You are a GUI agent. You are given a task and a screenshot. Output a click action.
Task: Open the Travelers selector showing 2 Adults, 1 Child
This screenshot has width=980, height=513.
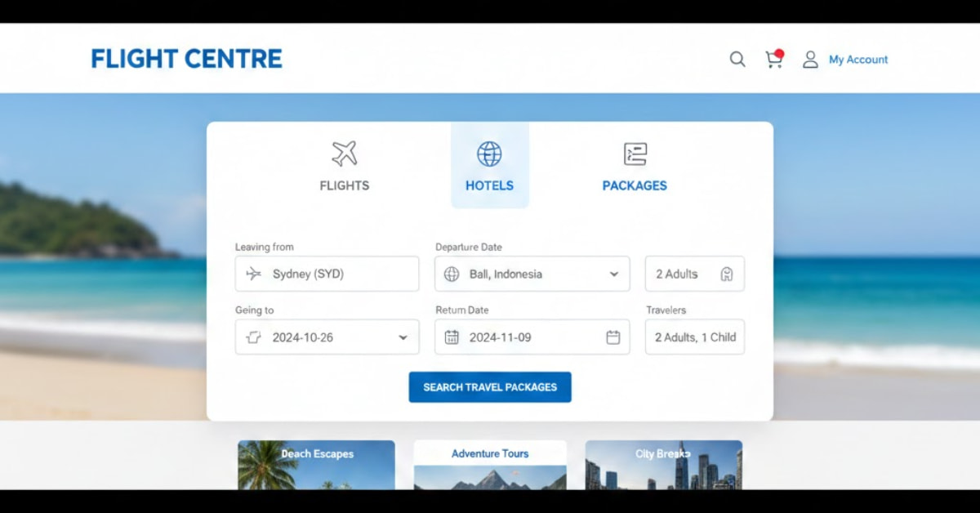coord(694,337)
